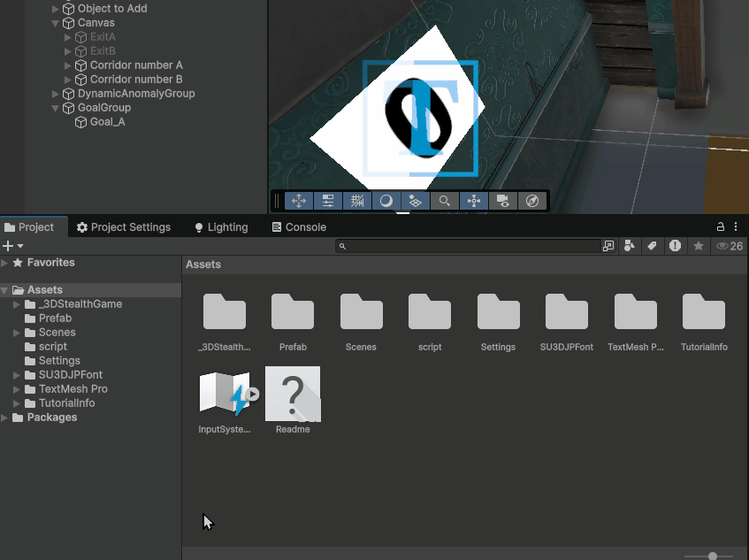Toggle hidden packages visibility eye count
This screenshot has height=560, width=749.
click(730, 246)
